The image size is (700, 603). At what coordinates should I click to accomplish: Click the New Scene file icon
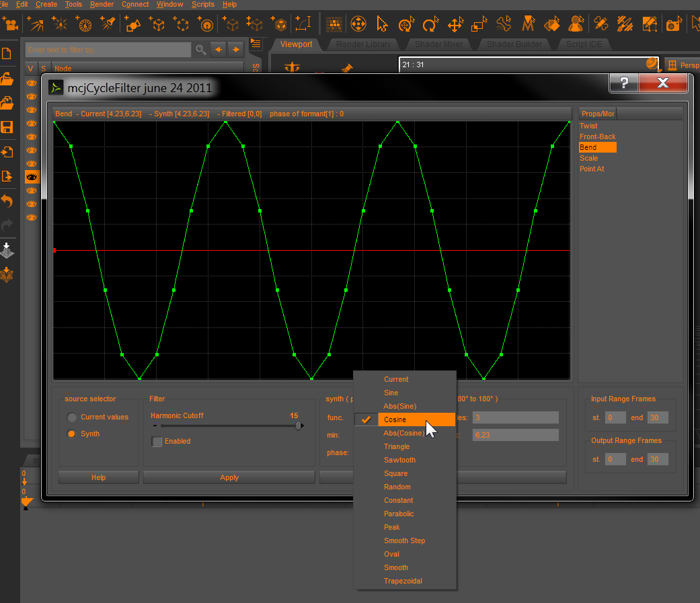7,53
